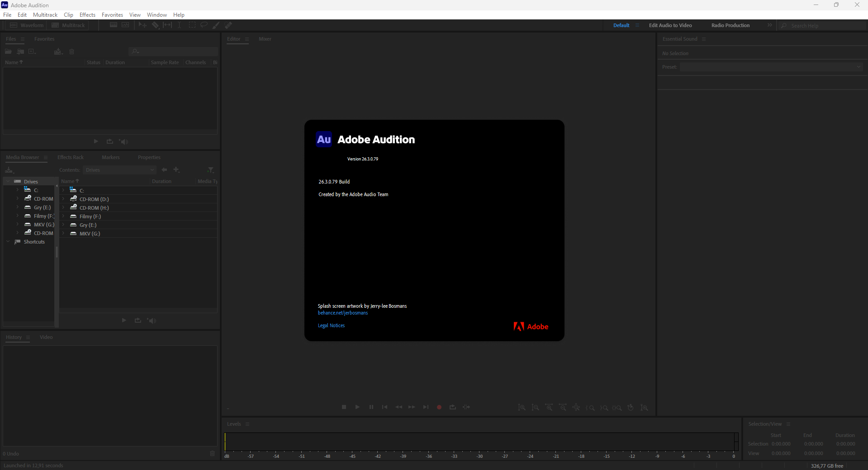Toggle Auto-Play speaker icon in Files panel
The image size is (868, 470).
click(123, 141)
